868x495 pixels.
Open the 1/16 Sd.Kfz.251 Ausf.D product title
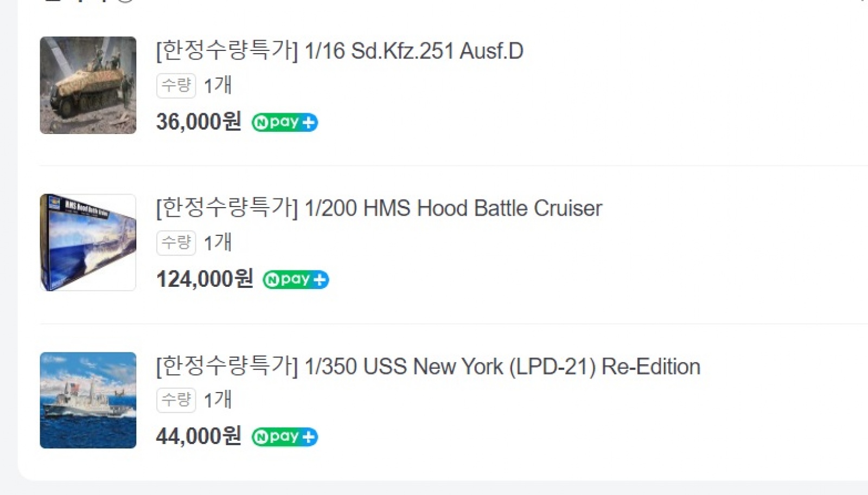tap(340, 51)
